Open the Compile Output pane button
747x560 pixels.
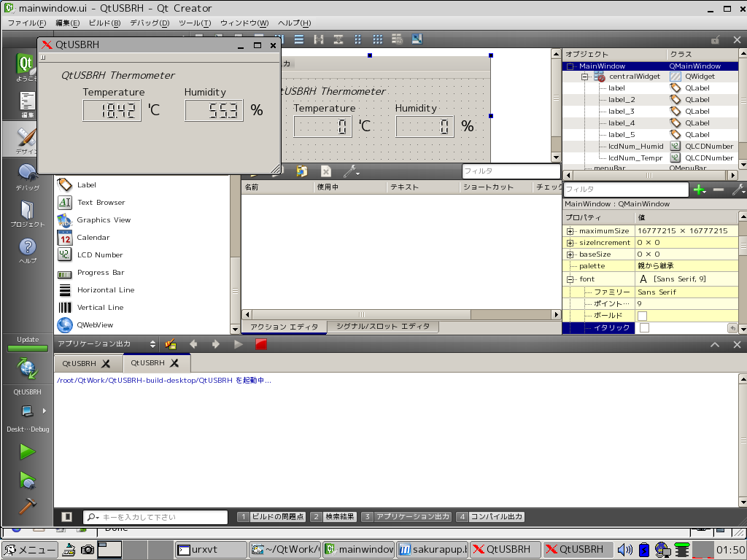tap(490, 517)
